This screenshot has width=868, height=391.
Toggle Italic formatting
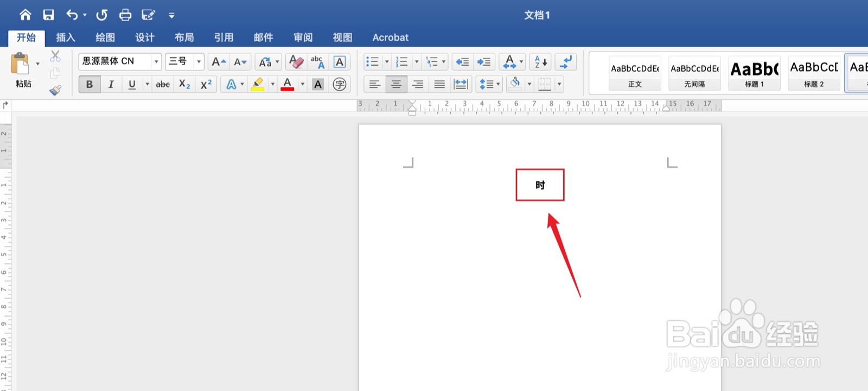[x=111, y=84]
